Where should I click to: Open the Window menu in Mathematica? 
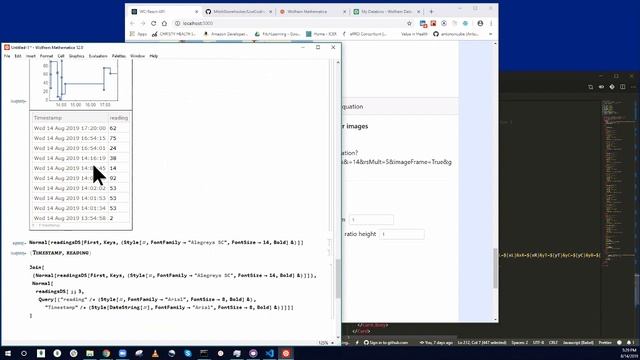pyautogui.click(x=138, y=56)
